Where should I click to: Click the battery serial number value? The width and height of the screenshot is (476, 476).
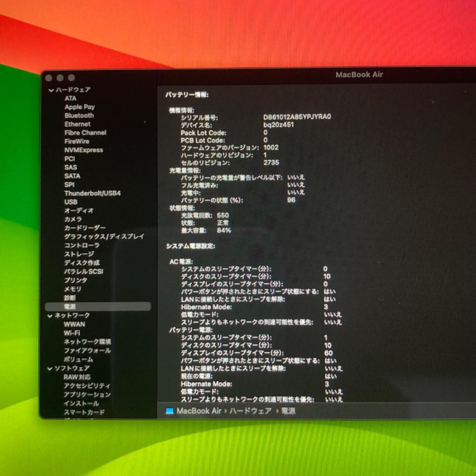click(x=297, y=117)
